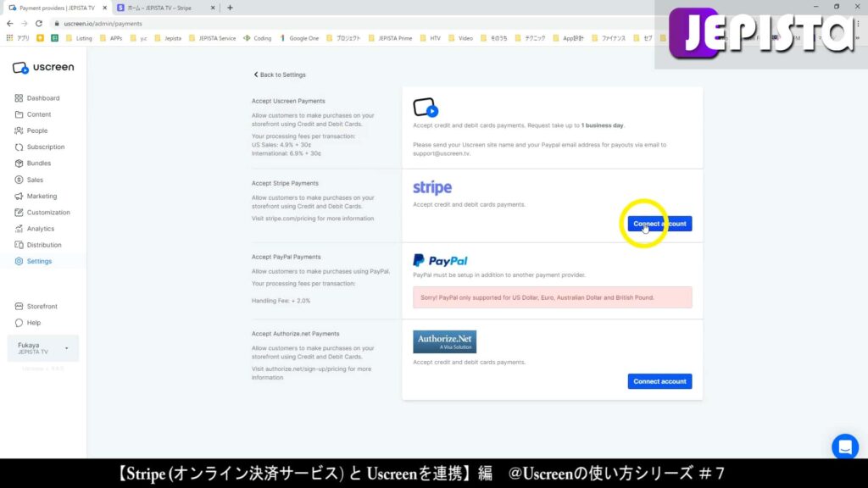Open the Google One bookmark
Image resolution: width=868 pixels, height=488 pixels.
pos(299,38)
